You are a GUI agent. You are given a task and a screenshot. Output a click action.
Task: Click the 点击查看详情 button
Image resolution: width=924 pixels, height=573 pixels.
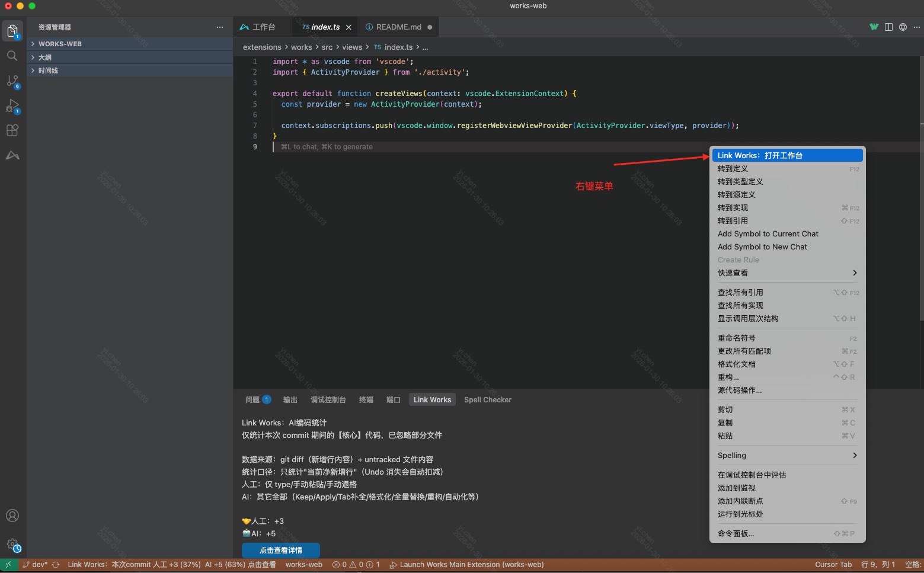coord(280,550)
